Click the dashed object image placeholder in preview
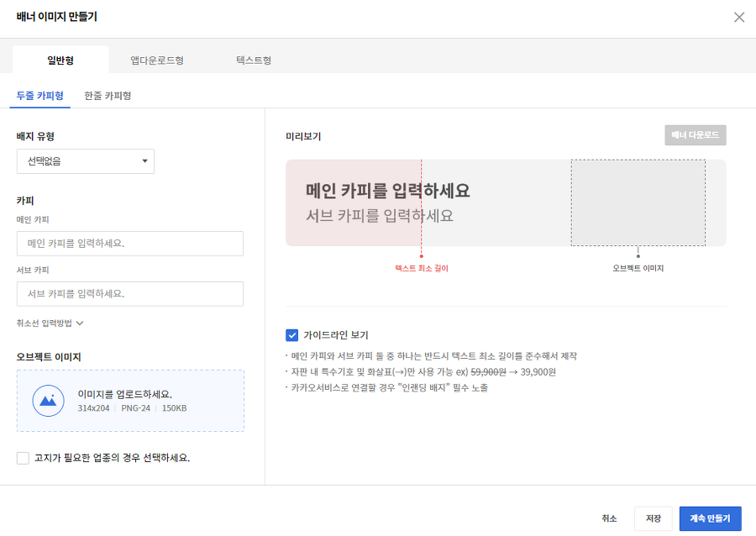Screen dimensions: 756x536 (x=638, y=202)
